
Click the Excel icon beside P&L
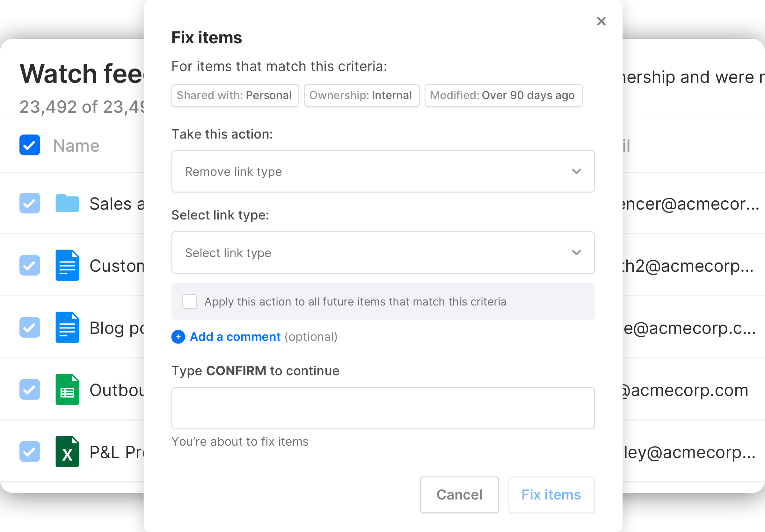(67, 451)
